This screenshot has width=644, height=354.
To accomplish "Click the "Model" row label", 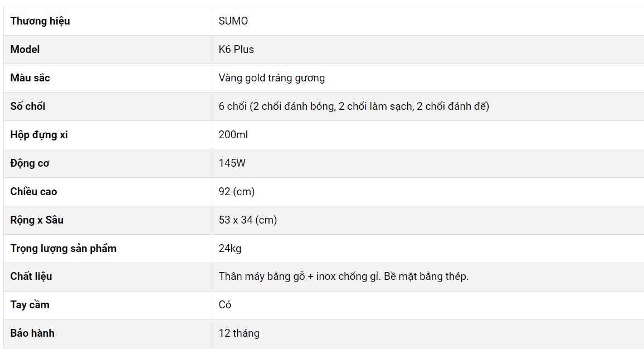I will point(25,50).
